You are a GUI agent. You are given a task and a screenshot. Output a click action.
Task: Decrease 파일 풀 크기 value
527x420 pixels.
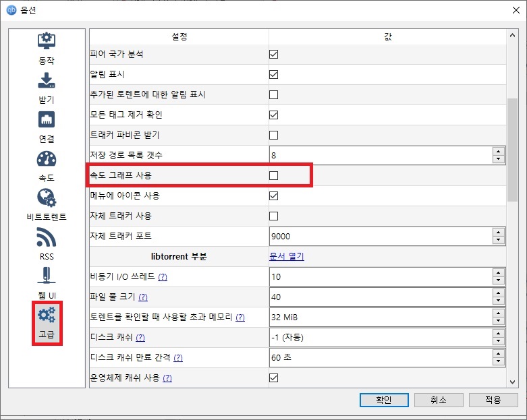[499, 301]
